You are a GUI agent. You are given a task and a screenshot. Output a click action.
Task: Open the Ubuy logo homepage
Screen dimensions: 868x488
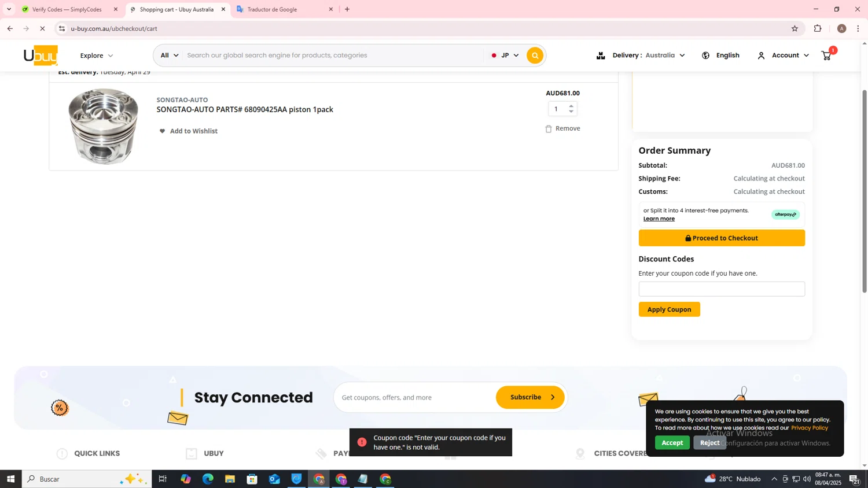pyautogui.click(x=41, y=56)
